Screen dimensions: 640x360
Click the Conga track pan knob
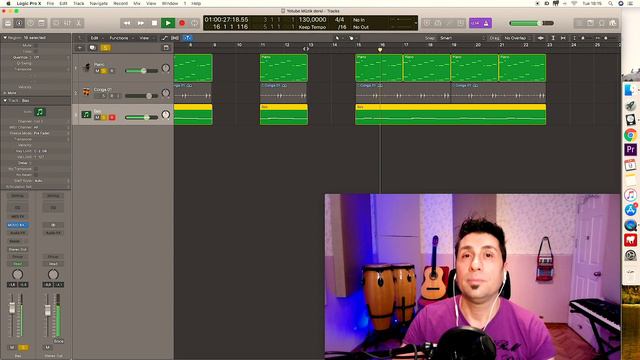point(166,93)
